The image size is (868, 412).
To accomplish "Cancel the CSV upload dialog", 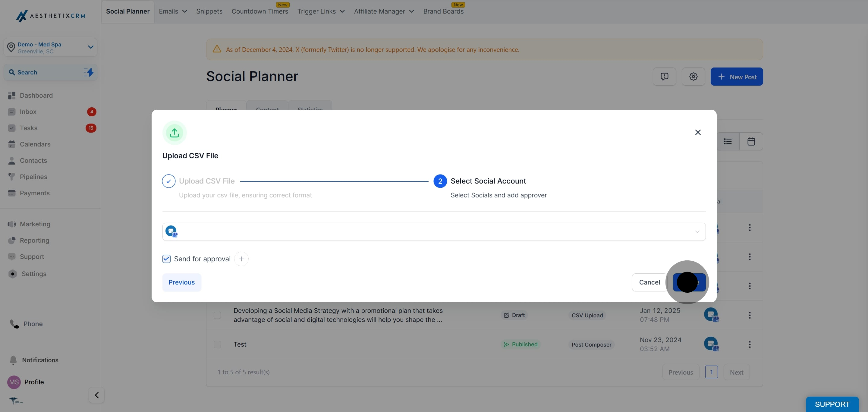I will point(649,282).
